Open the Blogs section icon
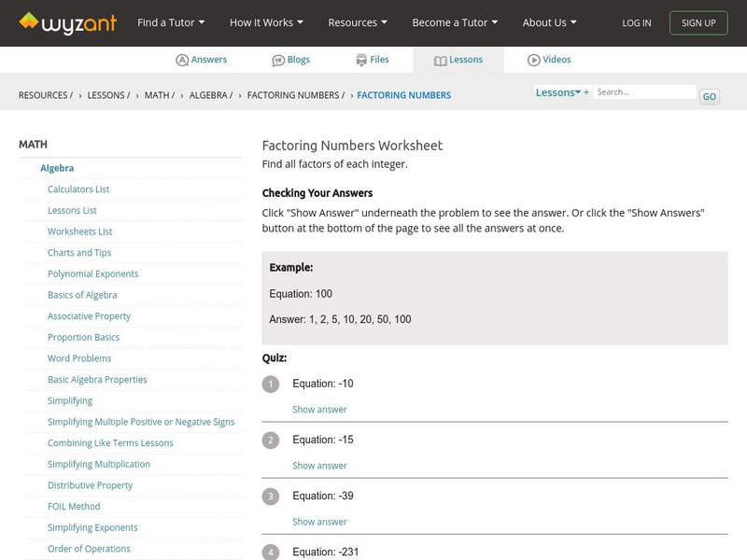The image size is (747, 560). pyautogui.click(x=278, y=60)
